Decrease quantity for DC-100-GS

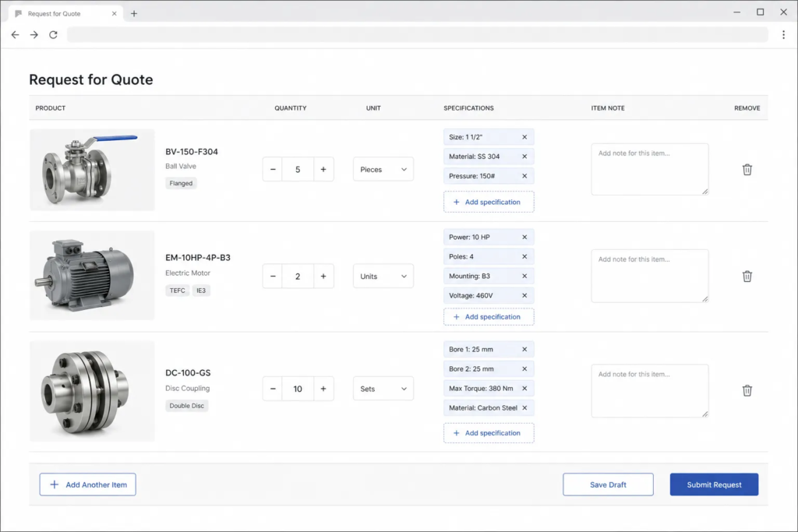(273, 389)
